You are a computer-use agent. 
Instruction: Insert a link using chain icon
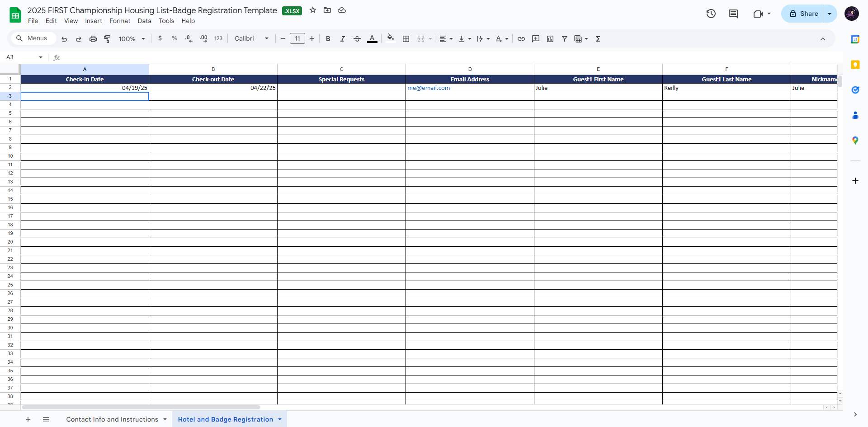point(521,39)
